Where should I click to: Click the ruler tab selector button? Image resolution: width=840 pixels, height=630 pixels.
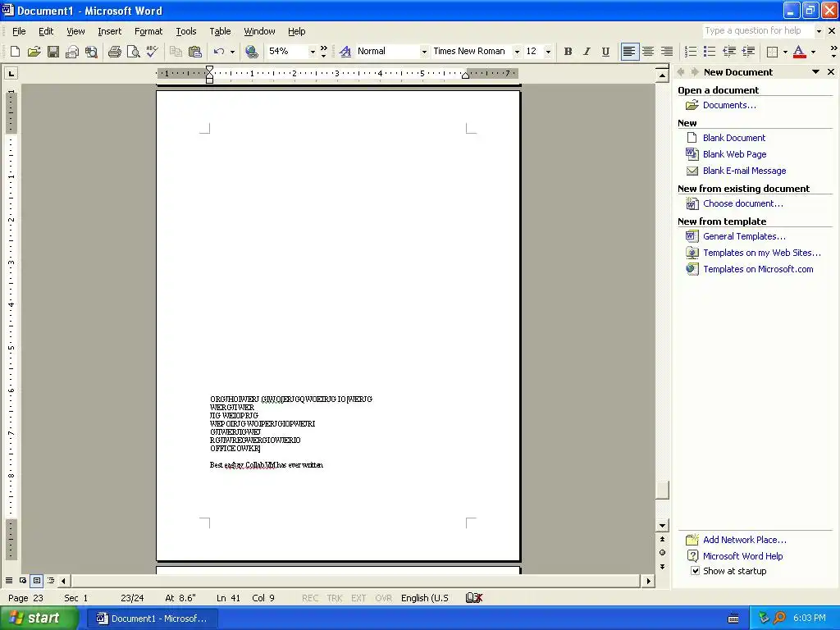(x=11, y=73)
